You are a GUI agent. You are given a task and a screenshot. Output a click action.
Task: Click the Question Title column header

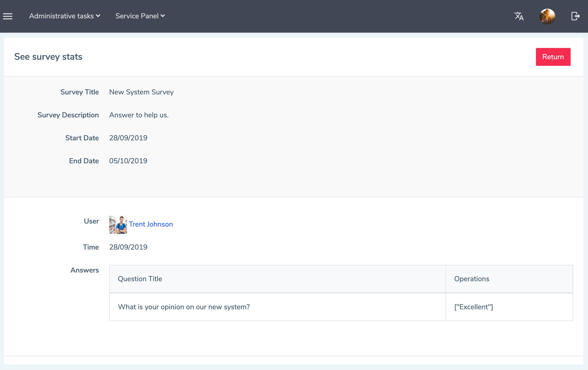click(278, 279)
